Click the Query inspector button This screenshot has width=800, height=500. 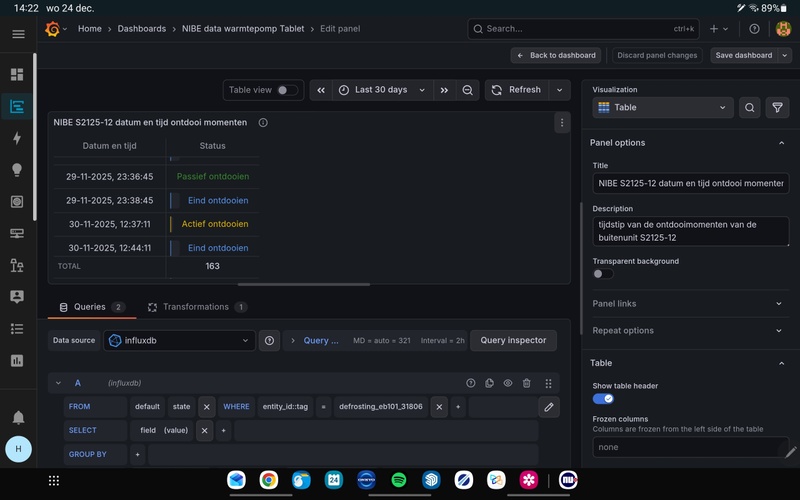click(513, 340)
